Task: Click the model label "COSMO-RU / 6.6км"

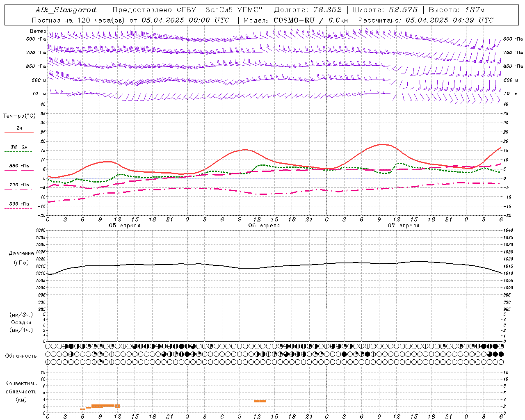Action: 310,20
